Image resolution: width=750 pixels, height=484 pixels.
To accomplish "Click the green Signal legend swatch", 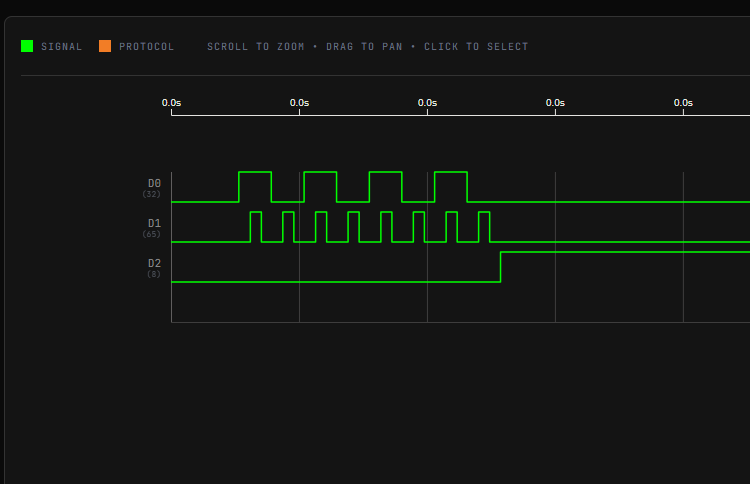I will [27, 46].
